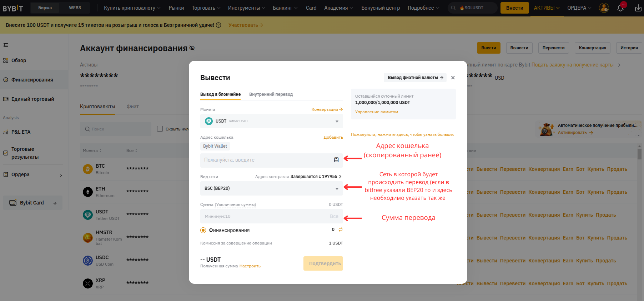The width and height of the screenshot is (644, 301).
Task: Switch to the WEB3 tab
Action: pos(75,8)
